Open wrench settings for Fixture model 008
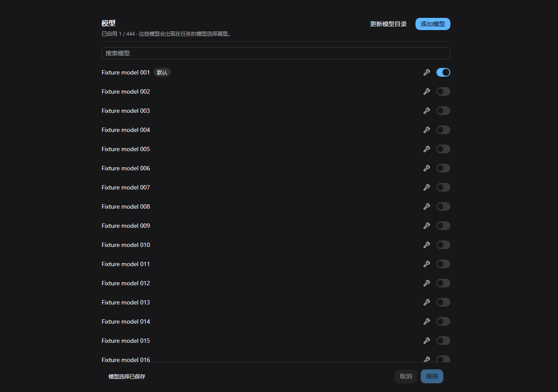Viewport: 558px width, 392px height. [427, 206]
